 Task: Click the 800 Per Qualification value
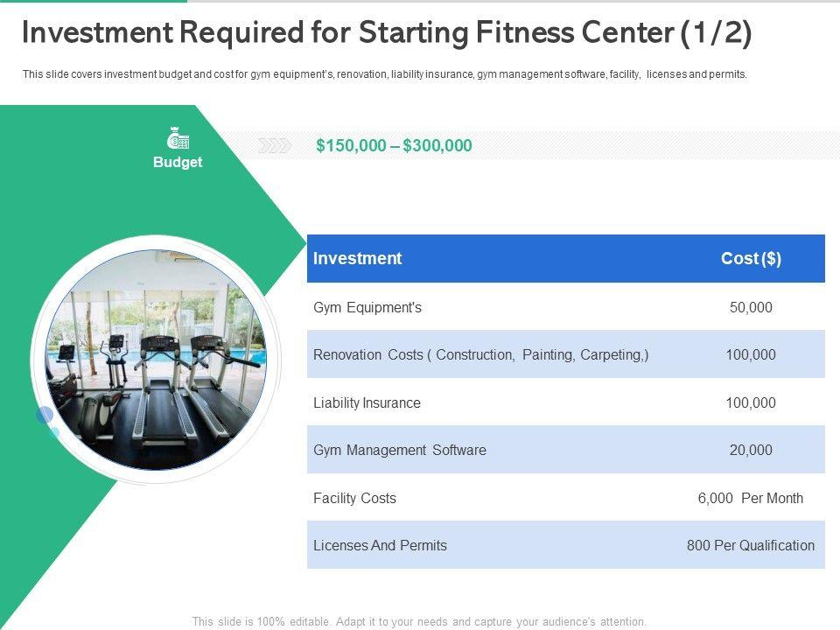tap(751, 545)
